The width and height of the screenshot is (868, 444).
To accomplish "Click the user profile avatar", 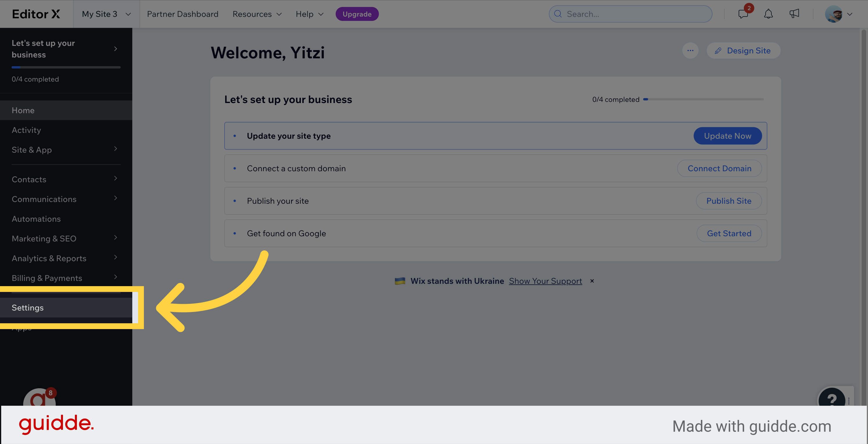I will click(834, 14).
